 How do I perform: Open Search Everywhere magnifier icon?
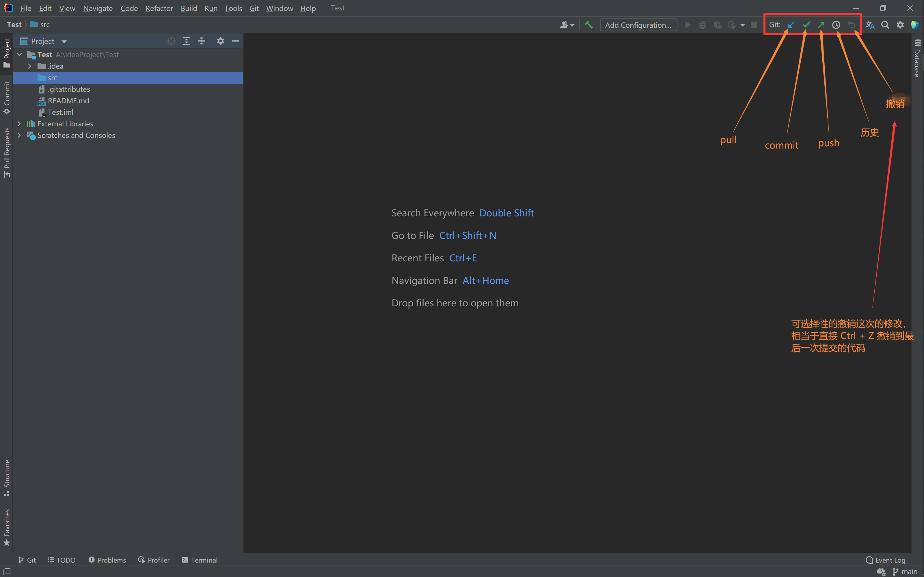(885, 25)
